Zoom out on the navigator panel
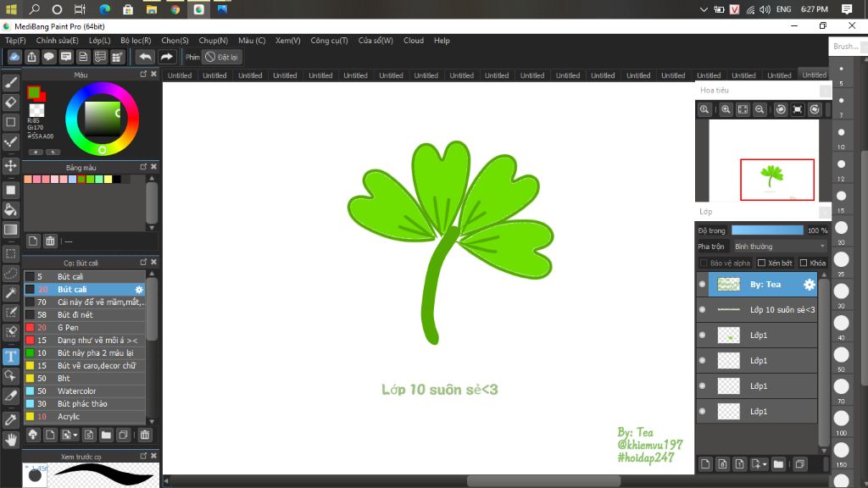 [759, 109]
